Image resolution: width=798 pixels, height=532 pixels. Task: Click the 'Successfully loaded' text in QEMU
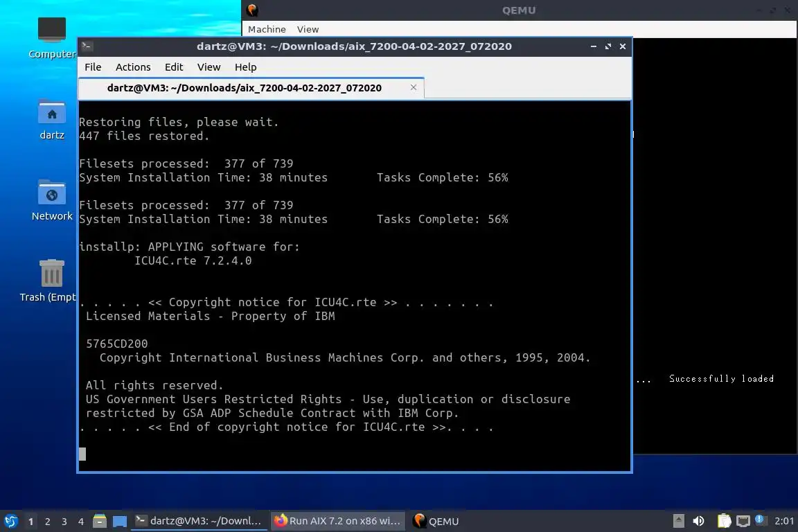[x=721, y=378]
